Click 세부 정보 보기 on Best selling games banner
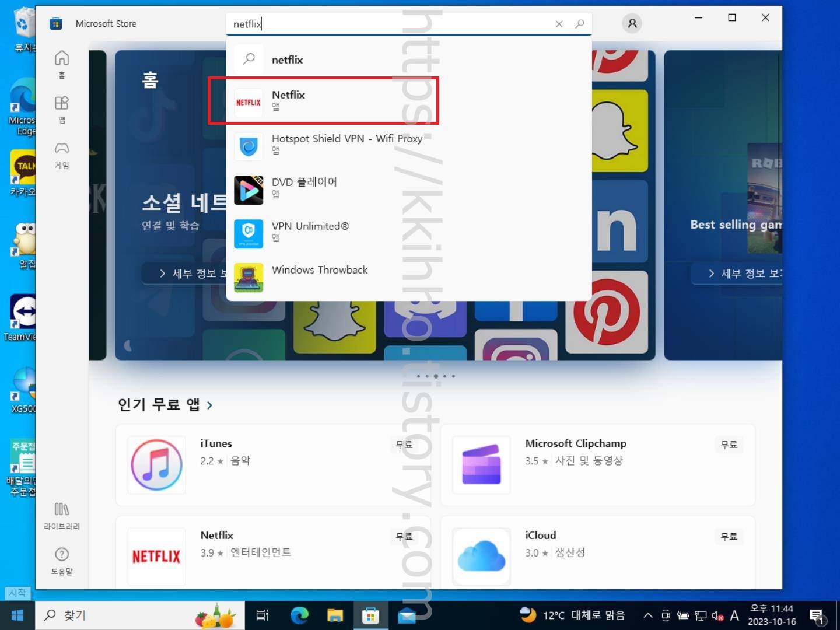 click(738, 274)
